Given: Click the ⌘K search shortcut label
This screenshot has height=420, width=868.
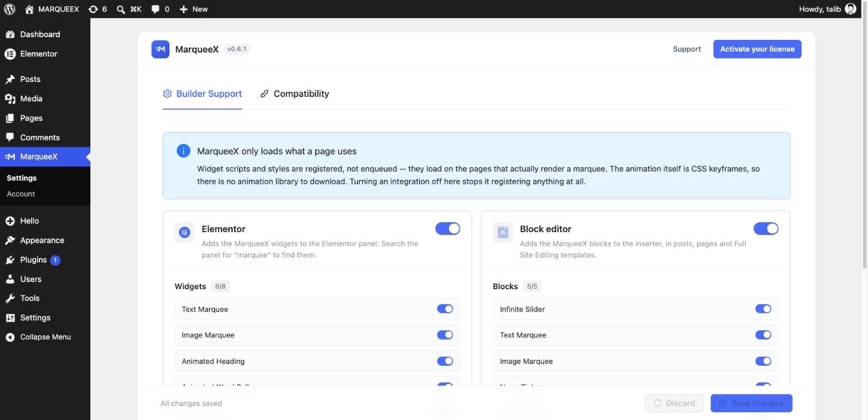Looking at the screenshot, I should (136, 9).
